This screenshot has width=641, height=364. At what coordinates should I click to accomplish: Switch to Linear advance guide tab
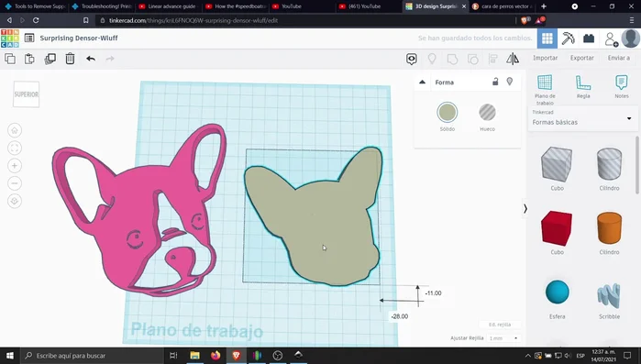[169, 6]
